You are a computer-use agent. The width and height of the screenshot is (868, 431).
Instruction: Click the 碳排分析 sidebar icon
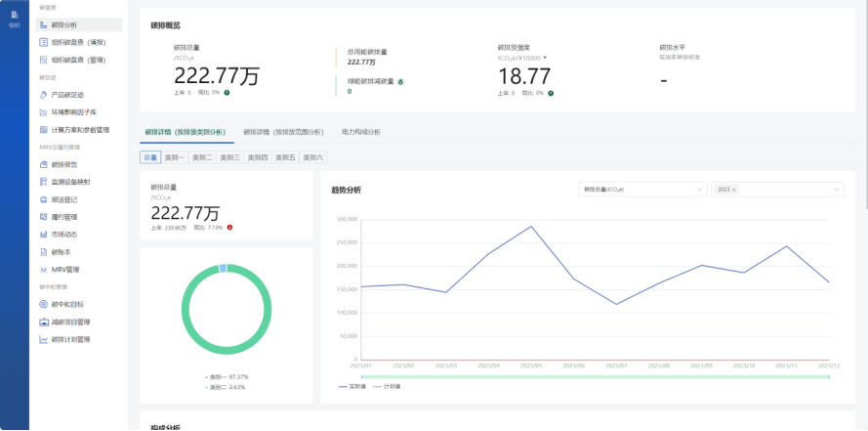click(43, 24)
